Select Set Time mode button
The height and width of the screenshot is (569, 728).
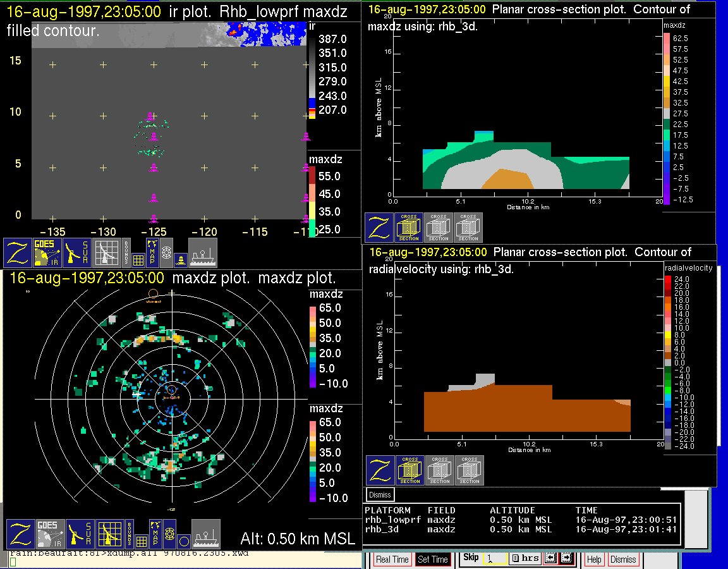point(433,560)
